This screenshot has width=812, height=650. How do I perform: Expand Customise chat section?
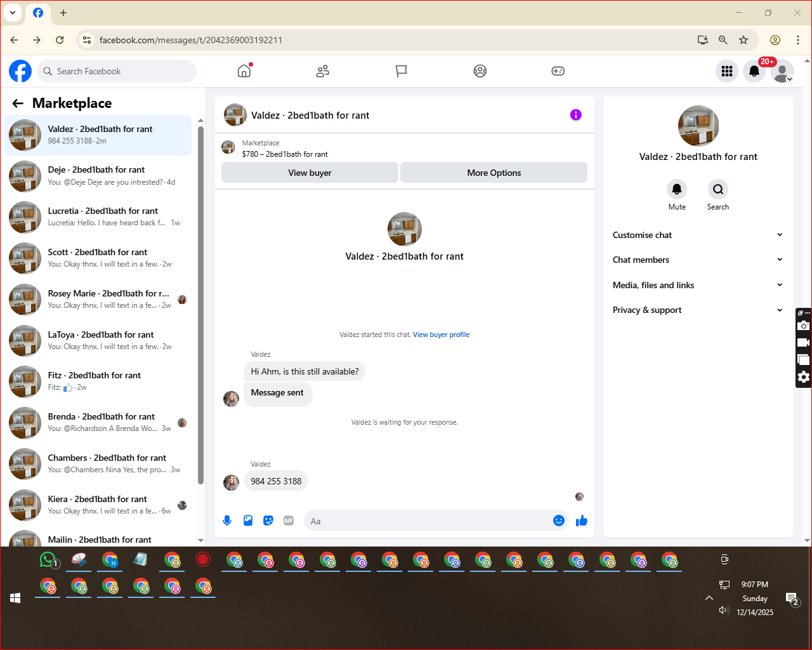tap(698, 235)
